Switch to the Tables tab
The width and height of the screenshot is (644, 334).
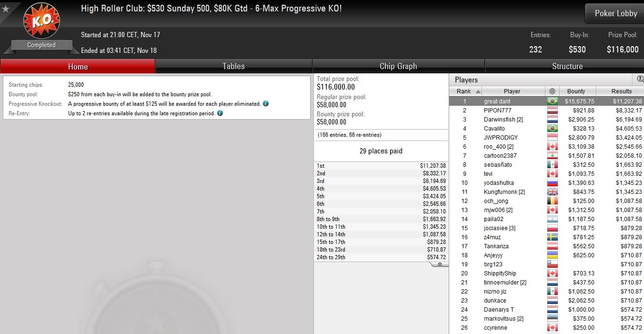[x=233, y=66]
